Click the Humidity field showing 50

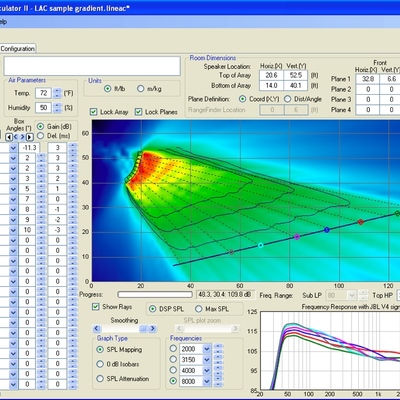pos(44,108)
